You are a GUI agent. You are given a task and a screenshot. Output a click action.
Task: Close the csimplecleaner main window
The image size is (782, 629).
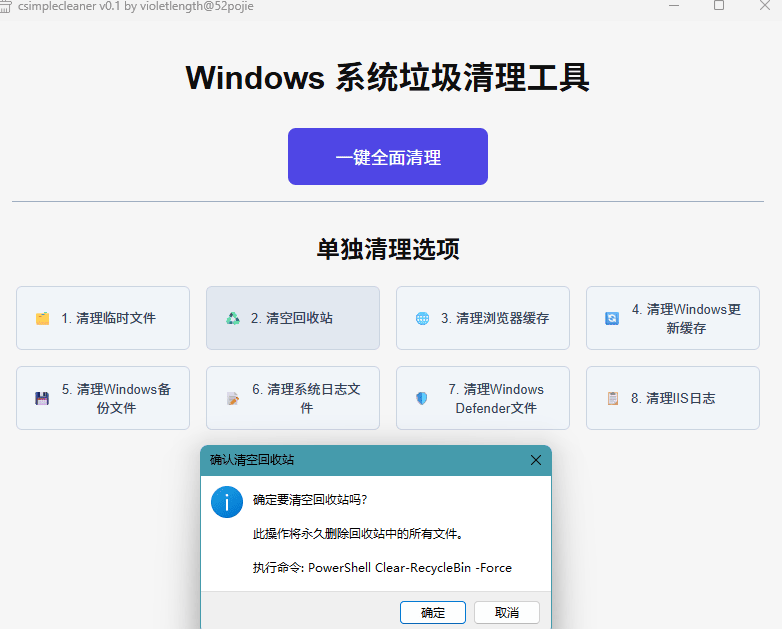(765, 5)
